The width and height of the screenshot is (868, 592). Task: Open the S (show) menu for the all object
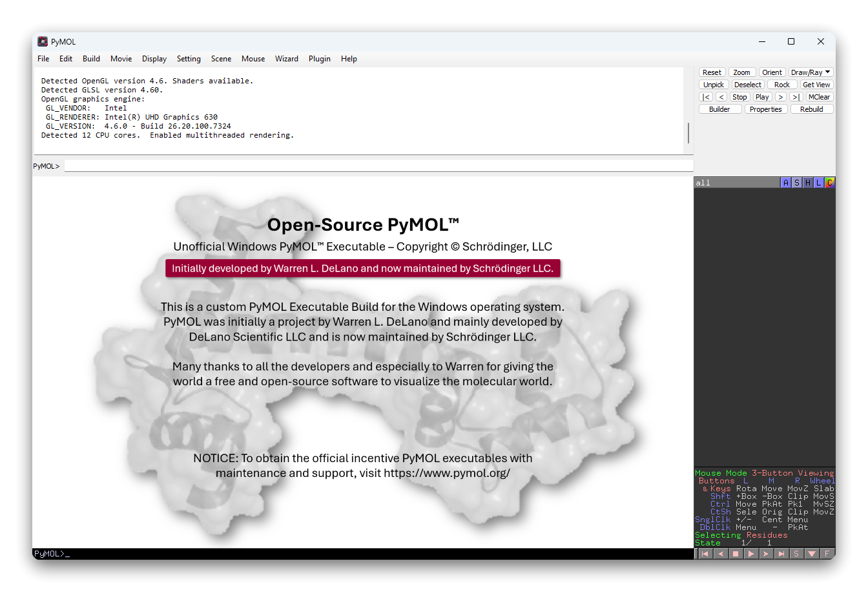pos(797,183)
